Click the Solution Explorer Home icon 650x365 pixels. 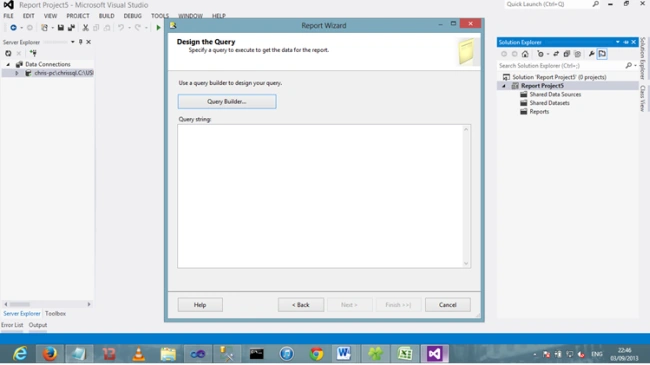point(525,54)
